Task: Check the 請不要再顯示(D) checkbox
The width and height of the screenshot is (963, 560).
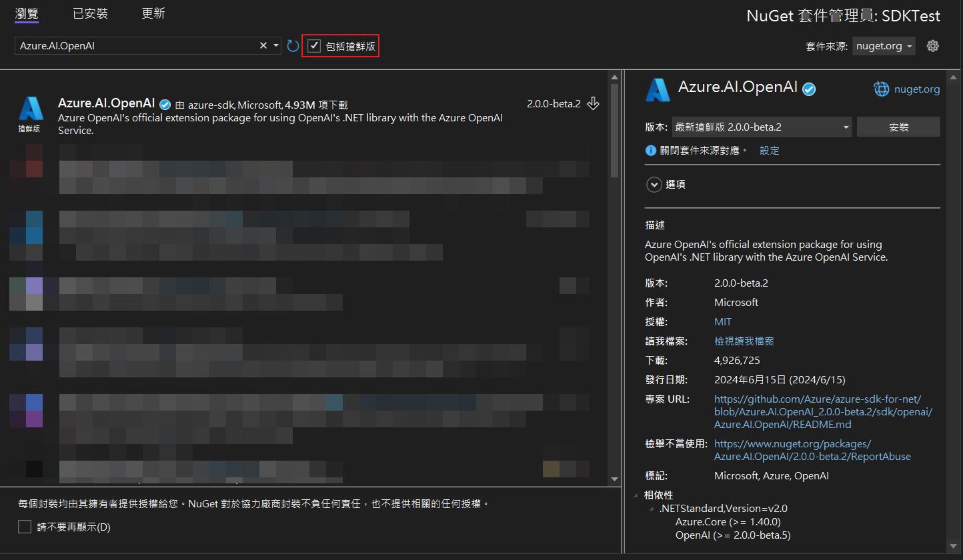Action: coord(25,527)
